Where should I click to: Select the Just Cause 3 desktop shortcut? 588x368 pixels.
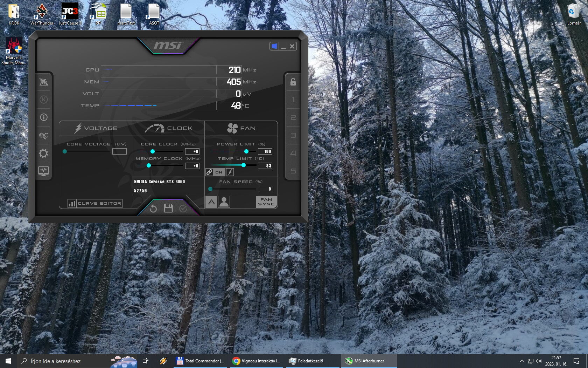pyautogui.click(x=70, y=14)
